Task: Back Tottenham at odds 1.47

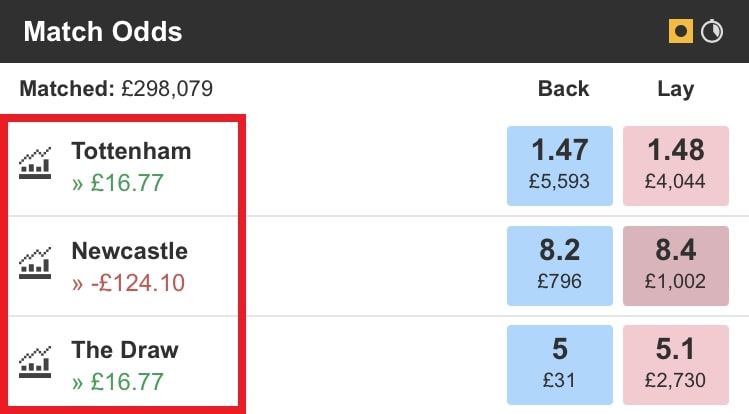Action: (561, 165)
